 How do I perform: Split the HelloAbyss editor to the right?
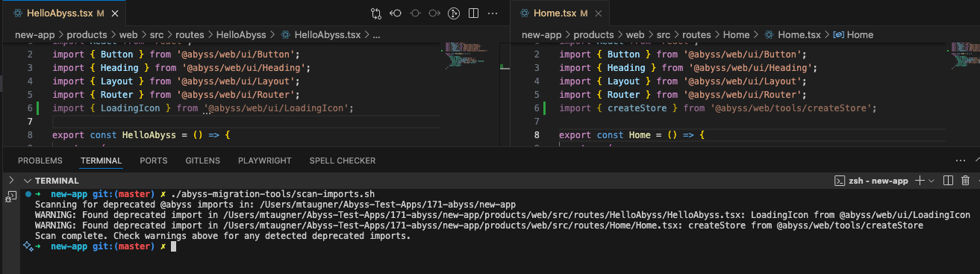[x=473, y=13]
